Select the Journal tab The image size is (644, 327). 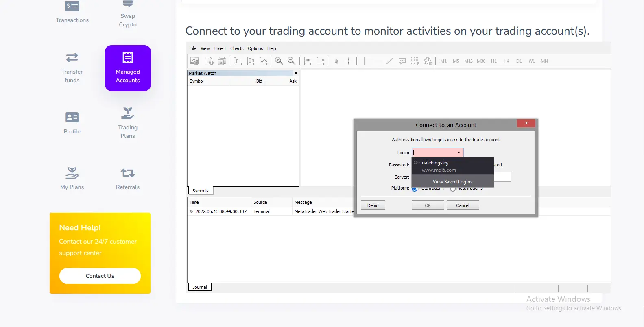(200, 287)
